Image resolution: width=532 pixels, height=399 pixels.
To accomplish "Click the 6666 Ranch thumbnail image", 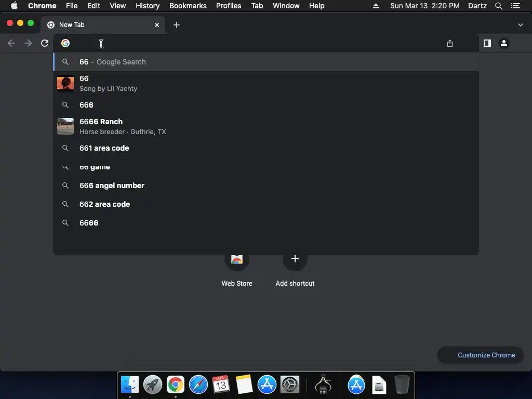I will click(65, 126).
